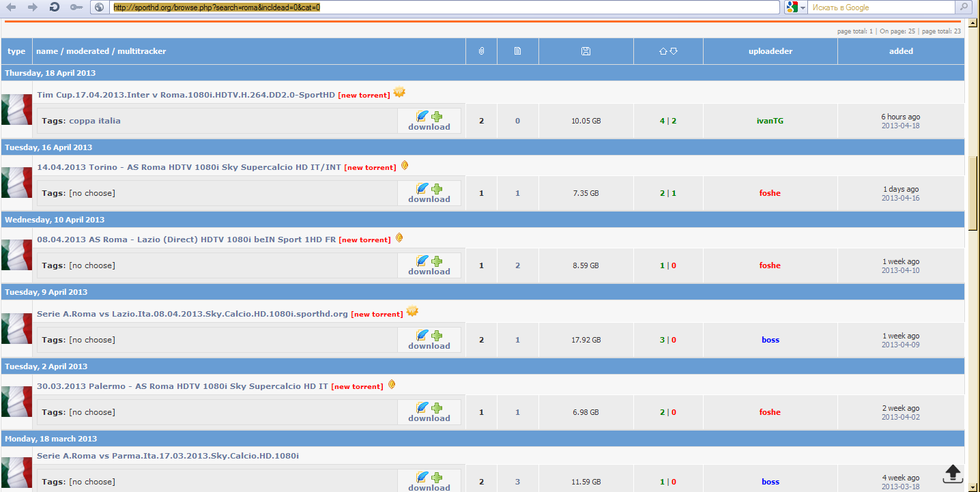Go back using the browser back arrow
The height and width of the screenshot is (492, 980).
point(11,7)
